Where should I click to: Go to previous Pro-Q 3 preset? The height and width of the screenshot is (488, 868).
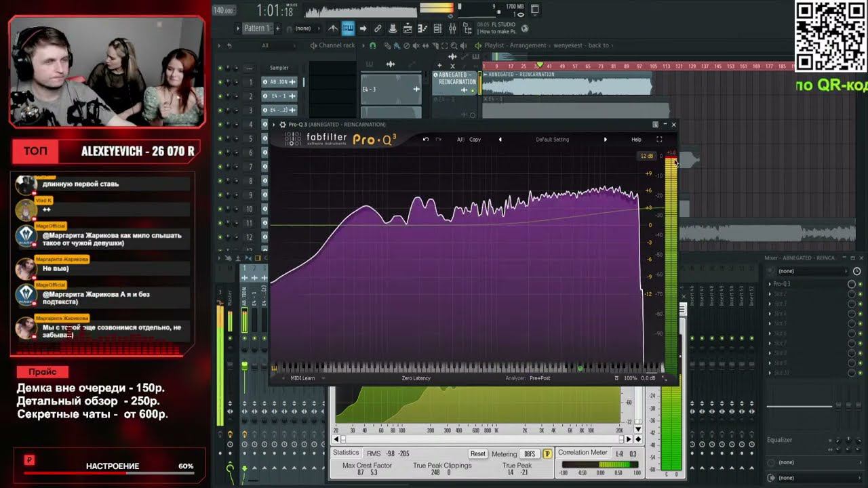click(x=500, y=140)
